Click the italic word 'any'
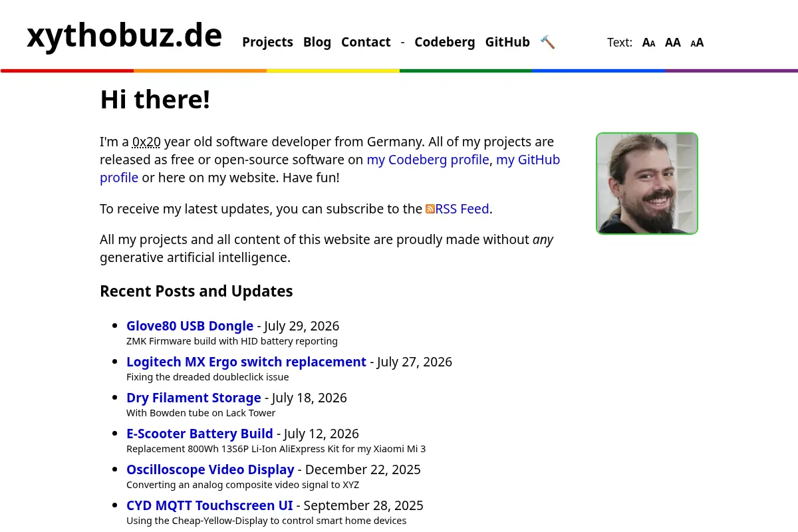 pos(543,239)
